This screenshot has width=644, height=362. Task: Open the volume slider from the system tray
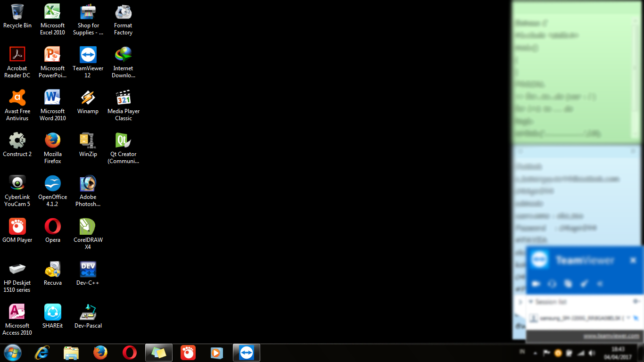[592, 353]
